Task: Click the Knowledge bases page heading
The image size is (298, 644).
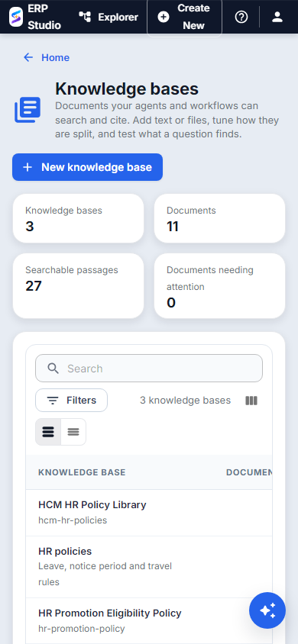Action: [x=127, y=89]
